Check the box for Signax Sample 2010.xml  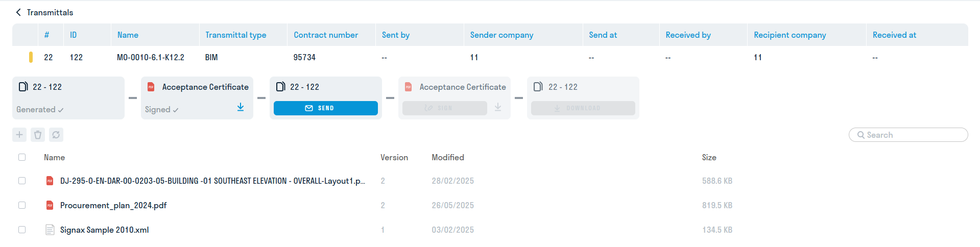point(22,230)
